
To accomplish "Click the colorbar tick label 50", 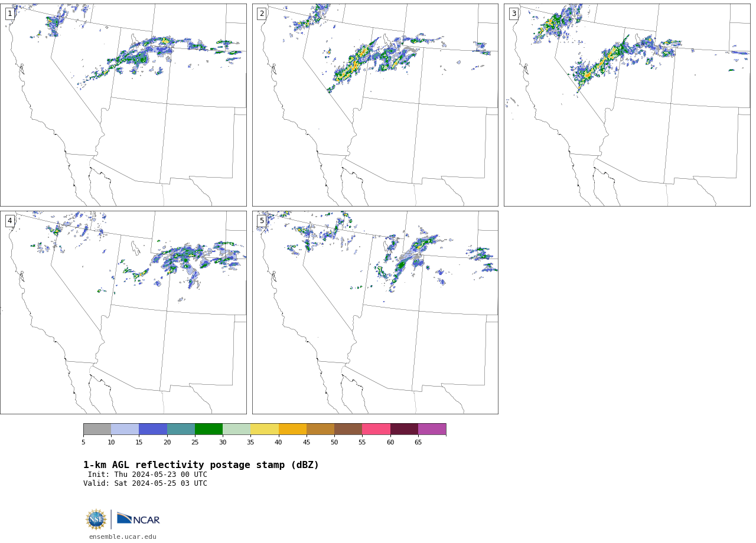I will [334, 442].
